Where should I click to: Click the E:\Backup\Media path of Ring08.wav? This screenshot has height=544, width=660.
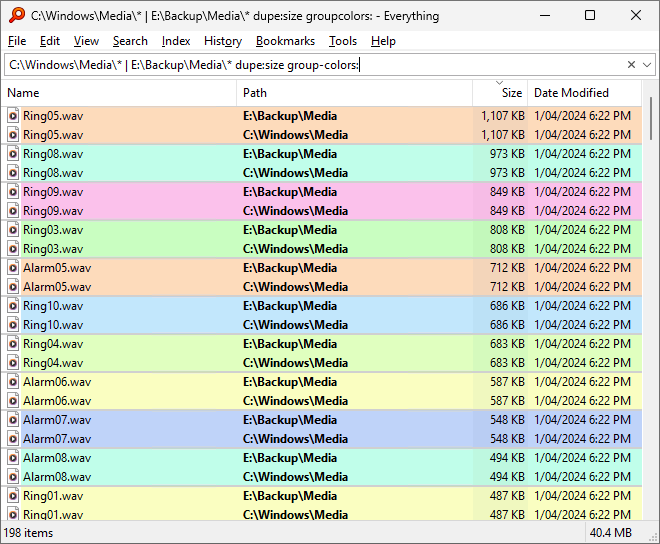(290, 154)
